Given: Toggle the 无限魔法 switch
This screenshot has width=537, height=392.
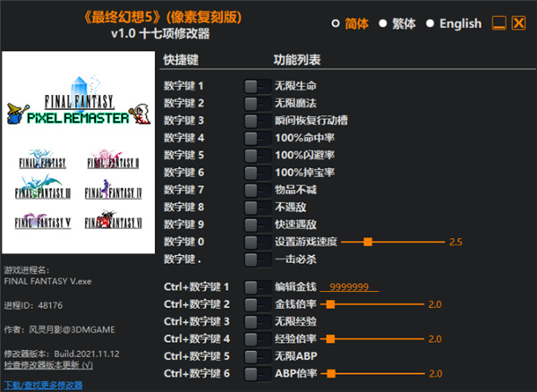Looking at the screenshot, I should pos(258,104).
